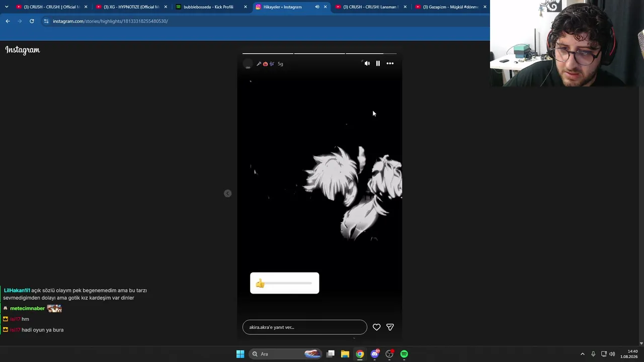This screenshot has width=644, height=362.
Task: Mute the Instagram story audio
Action: tap(367, 63)
